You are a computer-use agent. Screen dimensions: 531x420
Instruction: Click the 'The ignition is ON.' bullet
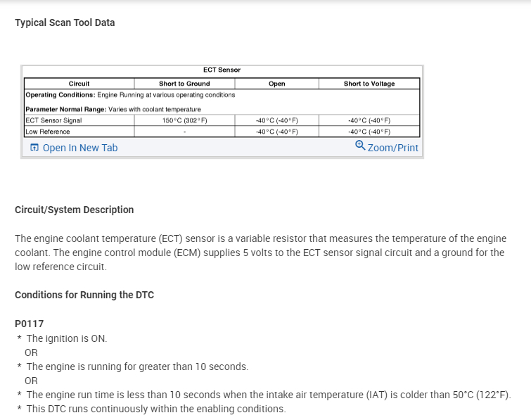pyautogui.click(x=66, y=338)
